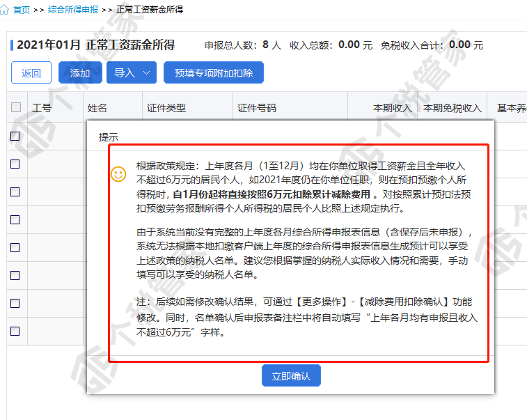This screenshot has width=527, height=420.
Task: Check the last row checkbox
Action: coord(15,332)
